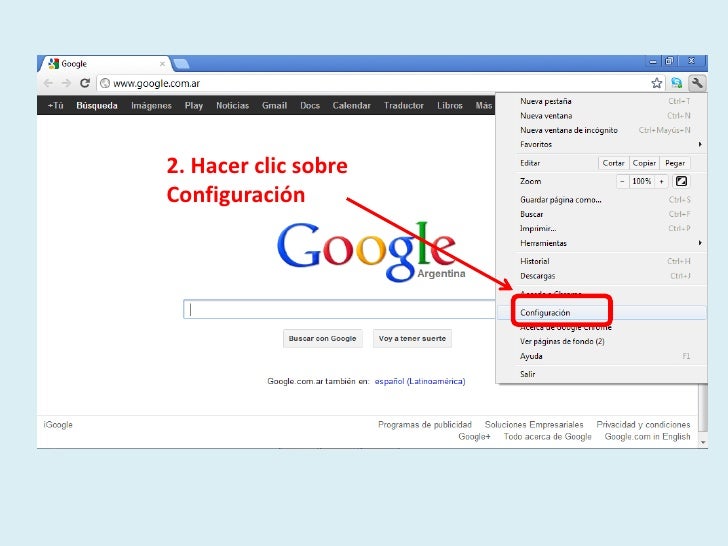Open Privacidad y condiciones link
728x546 pixels.
pyautogui.click(x=643, y=424)
